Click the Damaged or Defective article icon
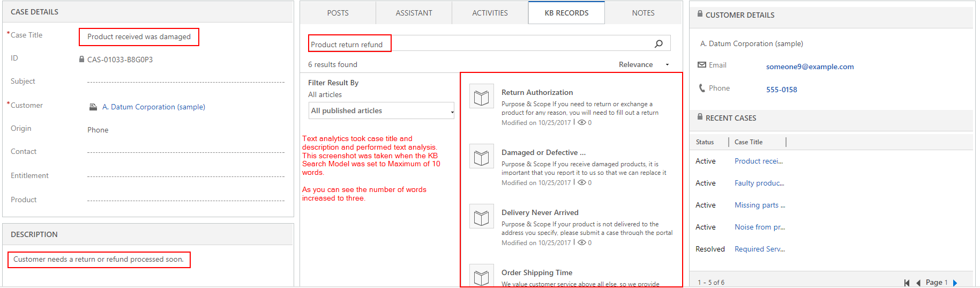 tap(481, 157)
